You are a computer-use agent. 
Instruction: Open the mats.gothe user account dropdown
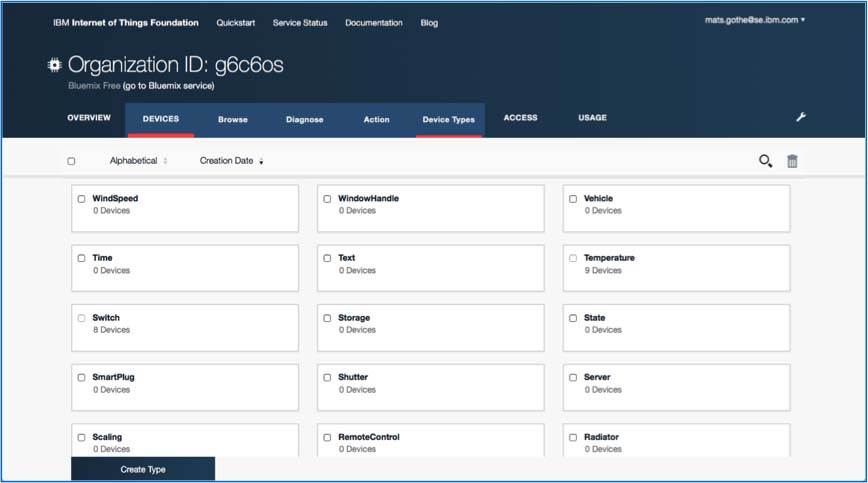755,20
